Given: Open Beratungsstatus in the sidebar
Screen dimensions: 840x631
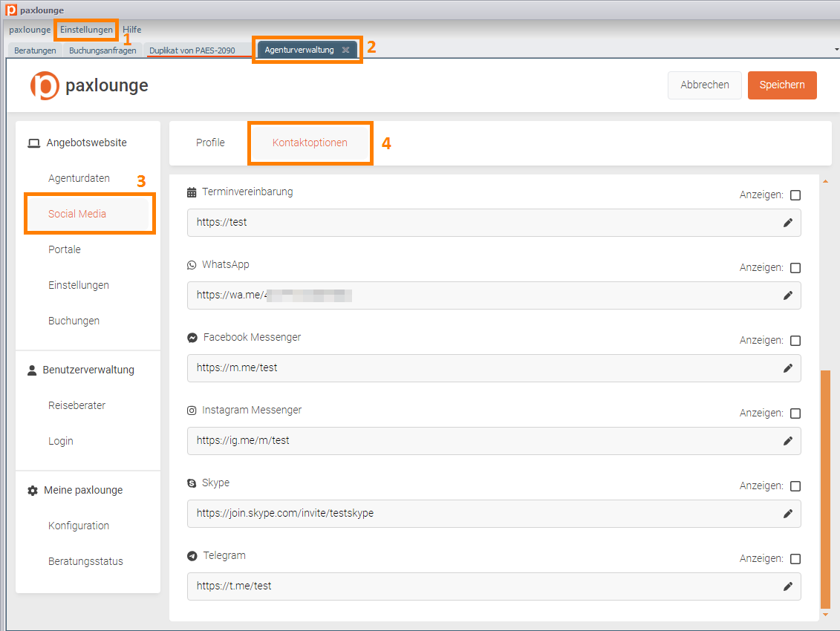Looking at the screenshot, I should coord(85,561).
